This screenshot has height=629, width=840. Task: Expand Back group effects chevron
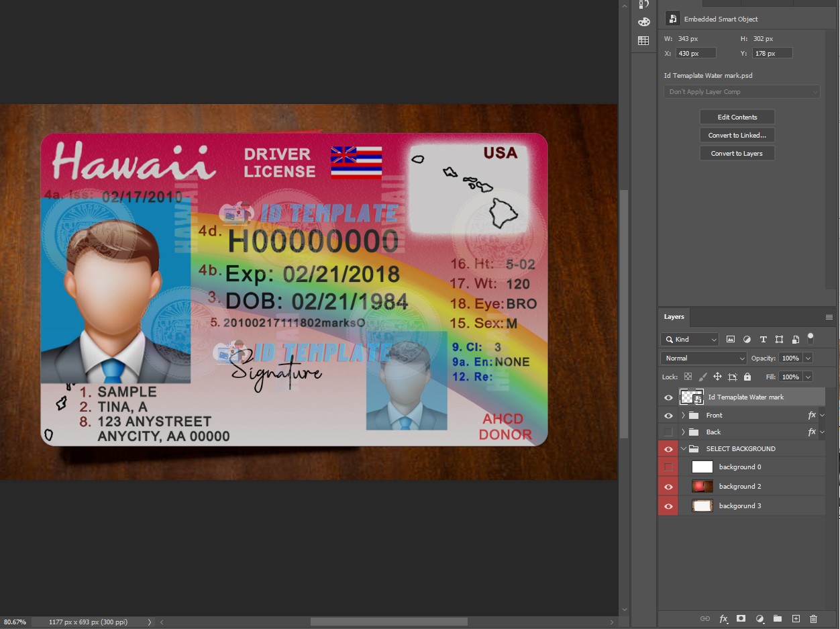822,432
